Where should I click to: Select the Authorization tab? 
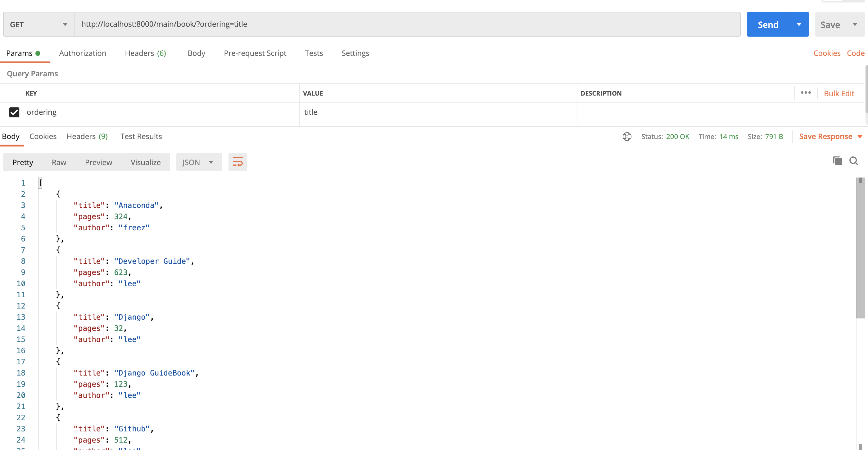[82, 53]
